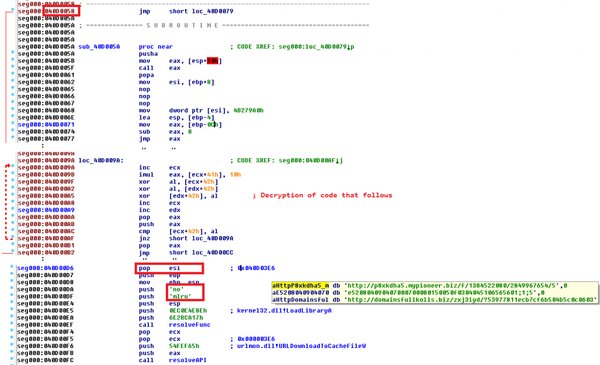Viewport: 600px width, 365px height.
Task: Click aHttpDomainsful string line in tooltip
Action: (435, 300)
